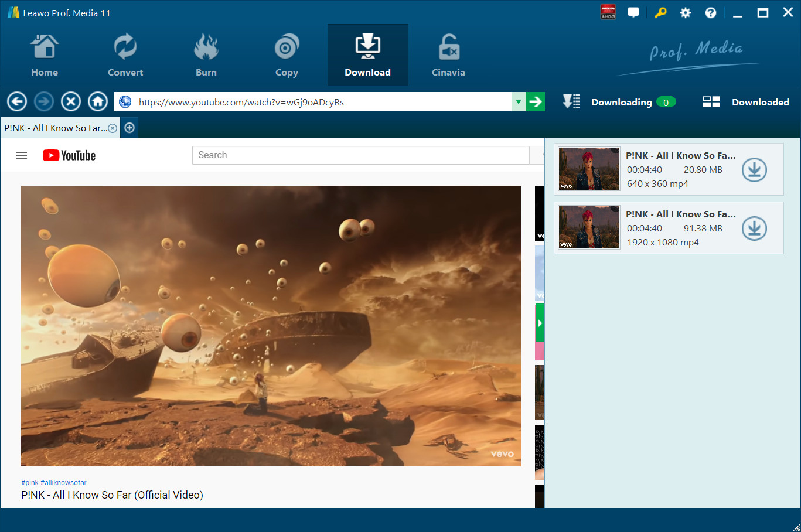Open the Downloading list
Image resolution: width=801 pixels, height=532 pixels.
click(621, 102)
